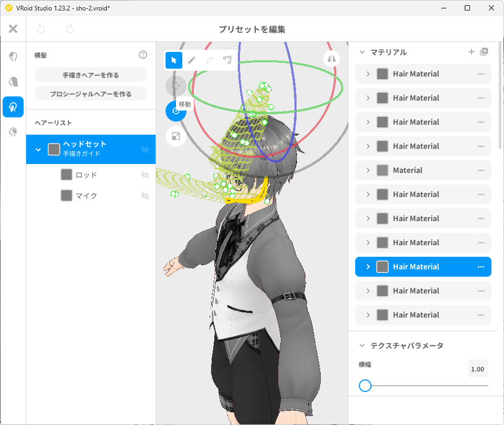Click the 横幅 value field showing 1.00

[478, 369]
